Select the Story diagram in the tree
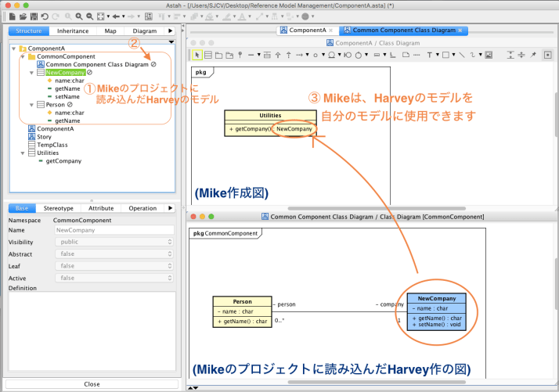559x392 pixels. (44, 137)
